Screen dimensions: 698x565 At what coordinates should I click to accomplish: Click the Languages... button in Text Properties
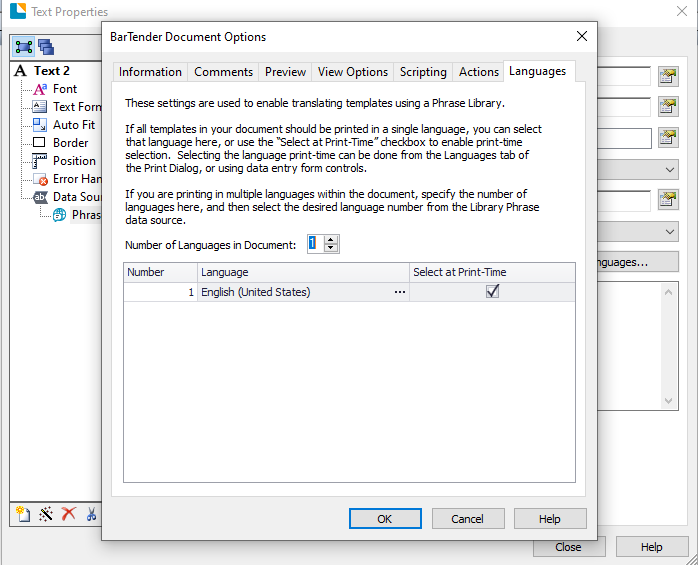(x=638, y=262)
